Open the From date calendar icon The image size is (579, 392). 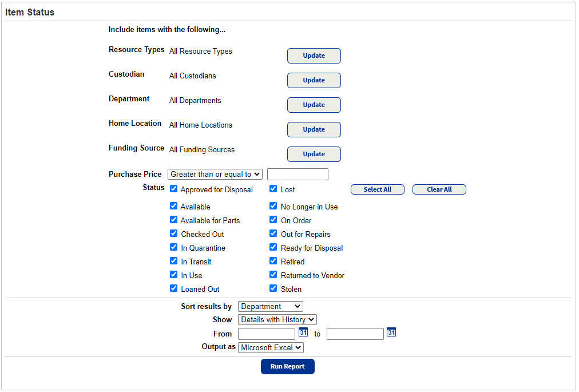[303, 332]
